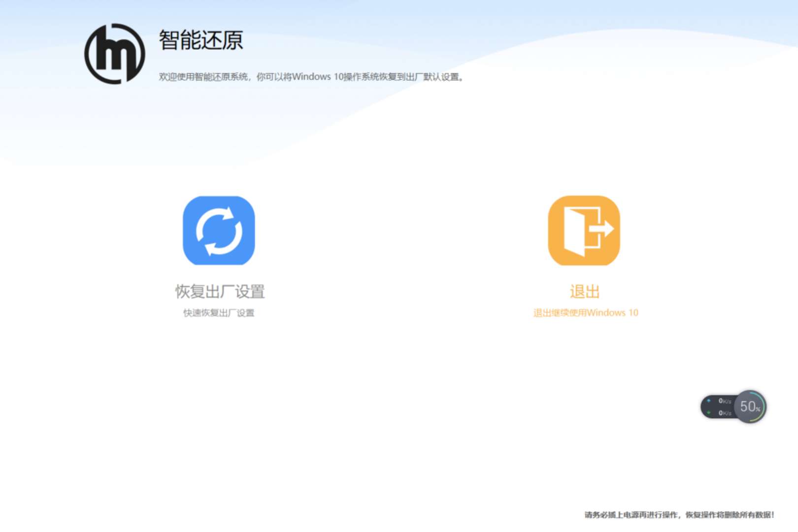Select the 恢复出厂设置 label

pos(220,292)
